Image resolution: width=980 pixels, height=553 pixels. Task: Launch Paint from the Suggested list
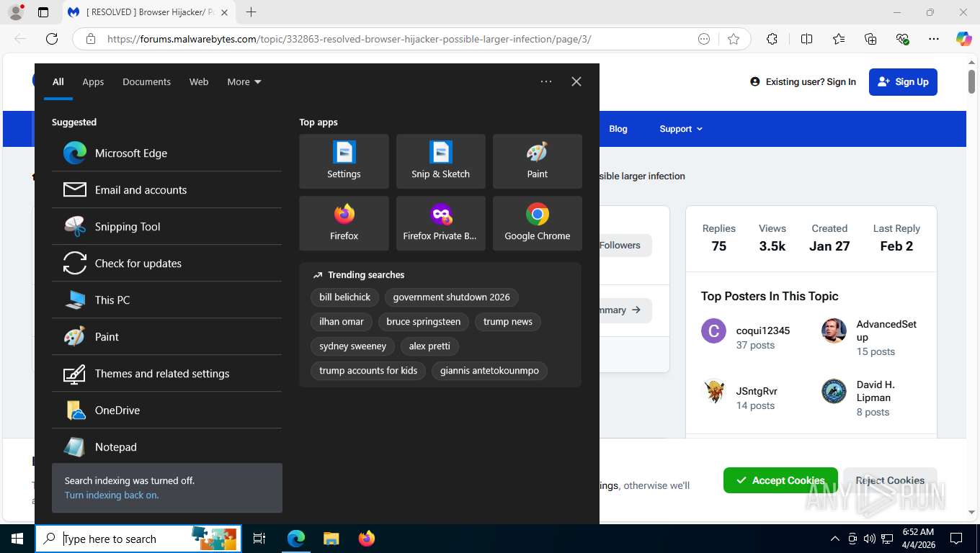pyautogui.click(x=166, y=336)
